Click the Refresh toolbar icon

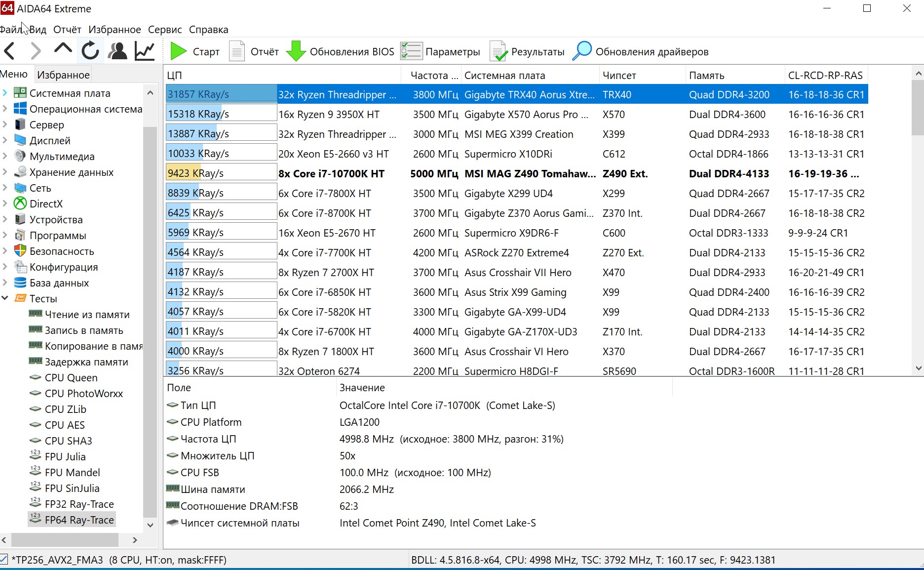coord(90,51)
